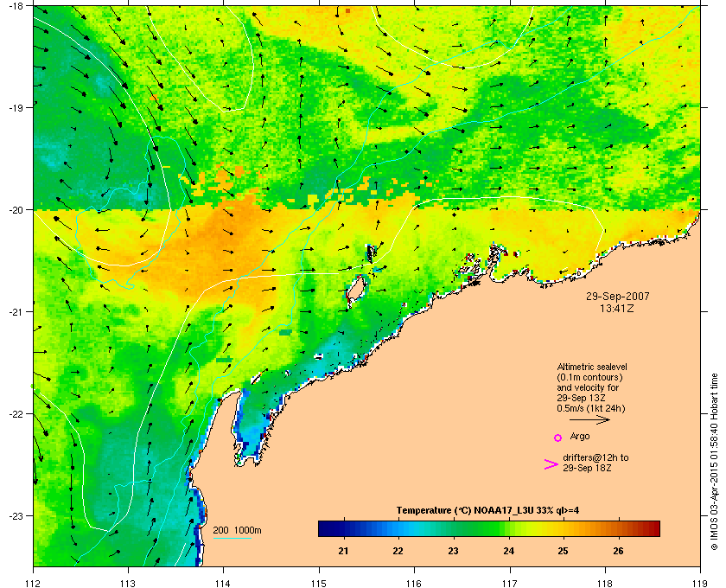Click the longitude axis label 113
The height and width of the screenshot is (588, 726).
point(128,583)
